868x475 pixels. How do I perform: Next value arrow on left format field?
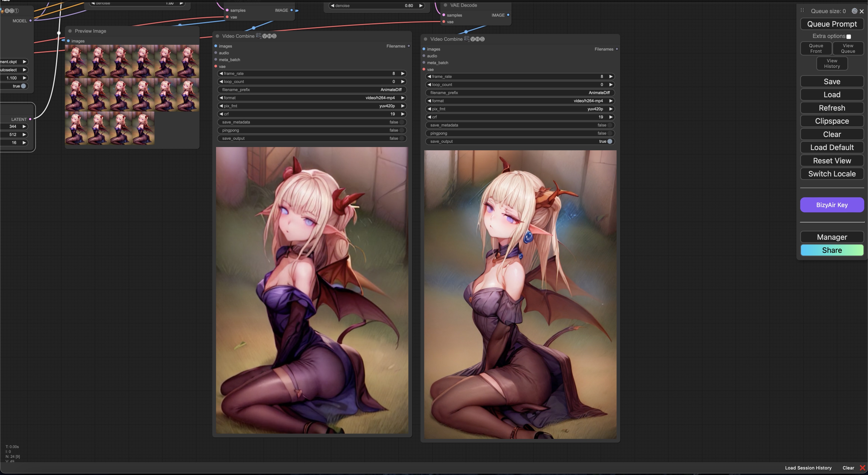tap(403, 98)
